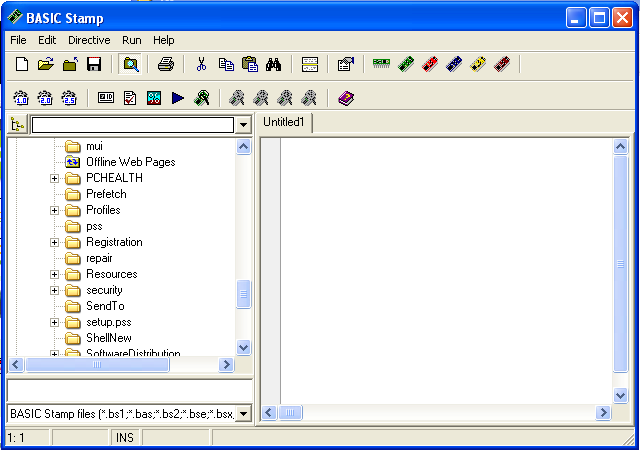
Task: Choose PBASIC 2.0 language icon
Action: click(x=45, y=98)
